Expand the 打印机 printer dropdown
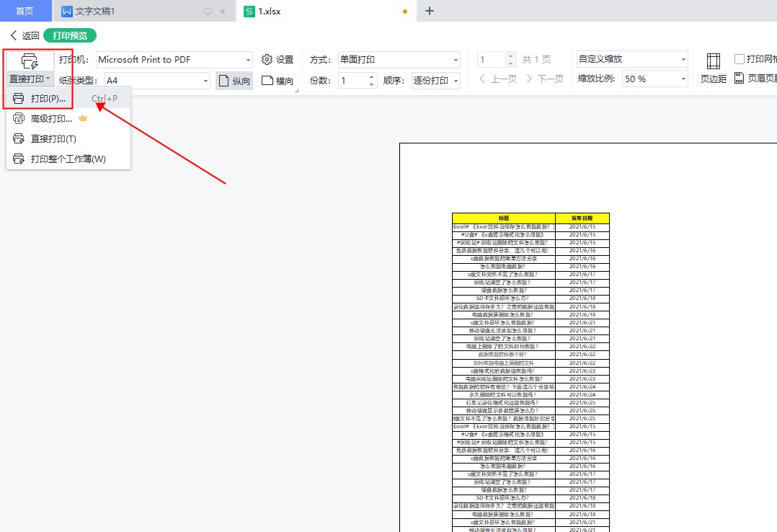 248,60
